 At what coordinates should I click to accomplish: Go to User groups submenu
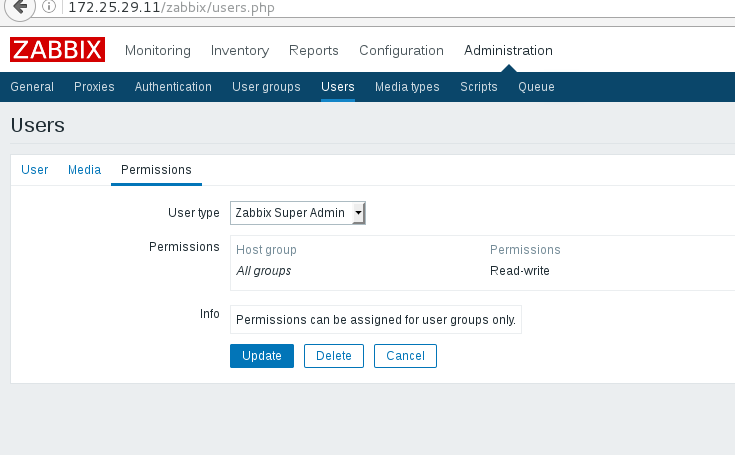click(x=266, y=87)
